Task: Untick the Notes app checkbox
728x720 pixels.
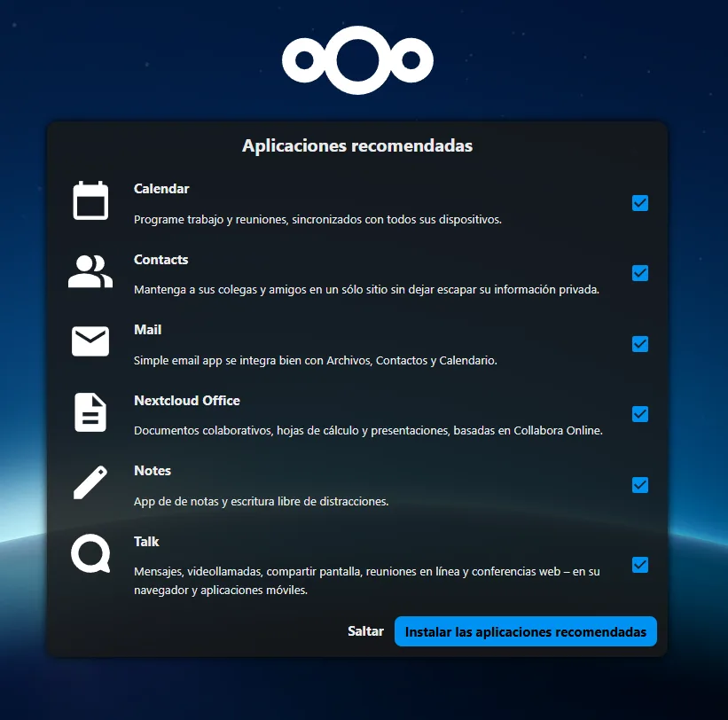Action: (639, 485)
